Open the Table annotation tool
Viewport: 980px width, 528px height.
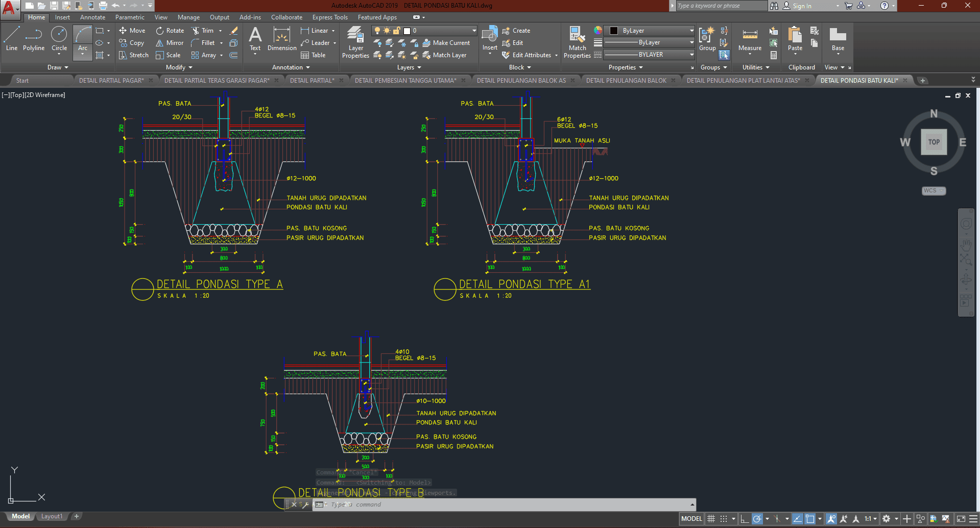point(313,55)
